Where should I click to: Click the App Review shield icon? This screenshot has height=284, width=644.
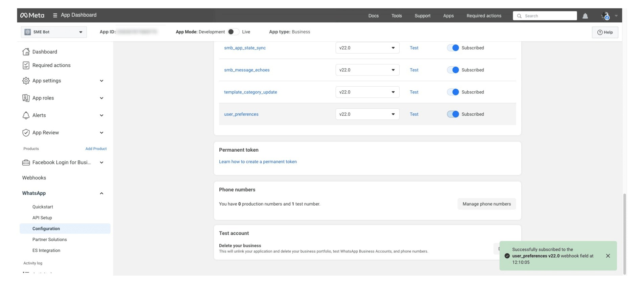[x=26, y=133]
